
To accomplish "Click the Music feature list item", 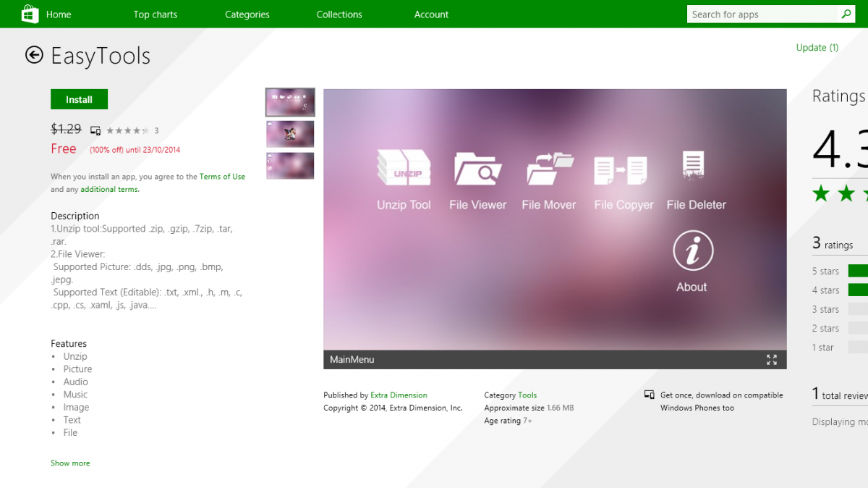I will [x=75, y=395].
